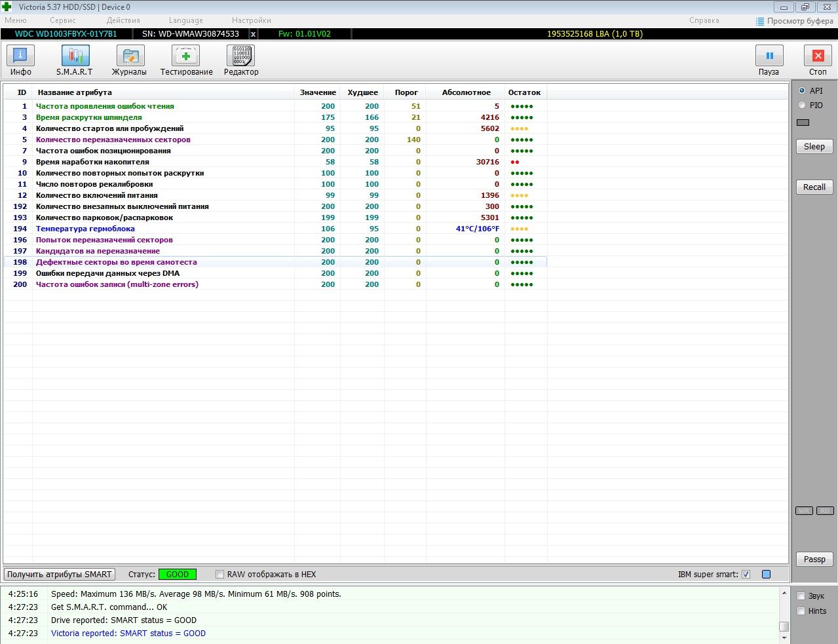Open the Language menu
The height and width of the screenshot is (644, 838).
click(x=186, y=21)
